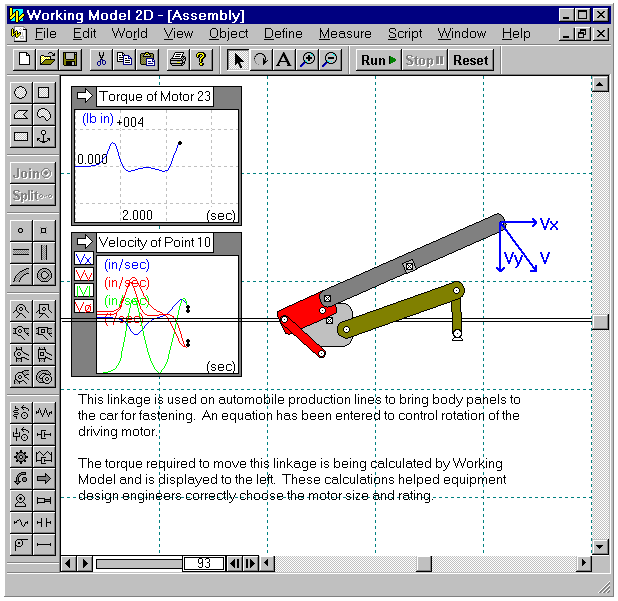Select the torque tool
Viewport: 618px width, 601px height.
tap(20, 479)
